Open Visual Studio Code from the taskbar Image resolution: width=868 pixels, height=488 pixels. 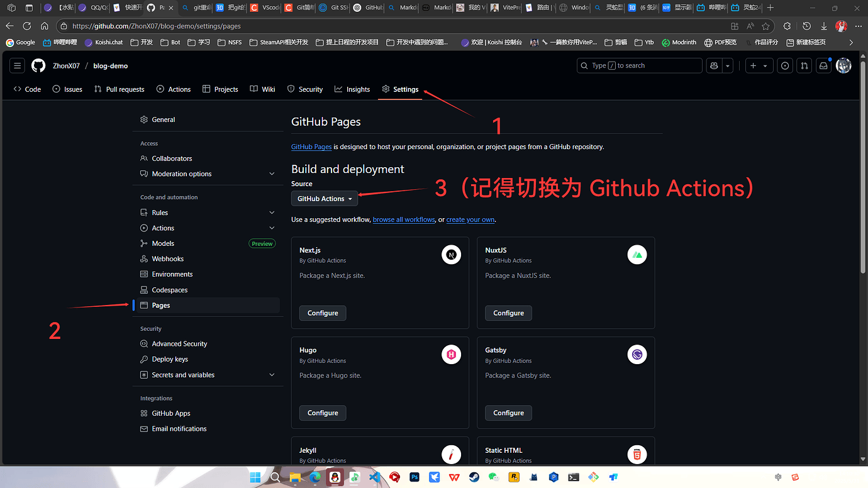tap(374, 477)
